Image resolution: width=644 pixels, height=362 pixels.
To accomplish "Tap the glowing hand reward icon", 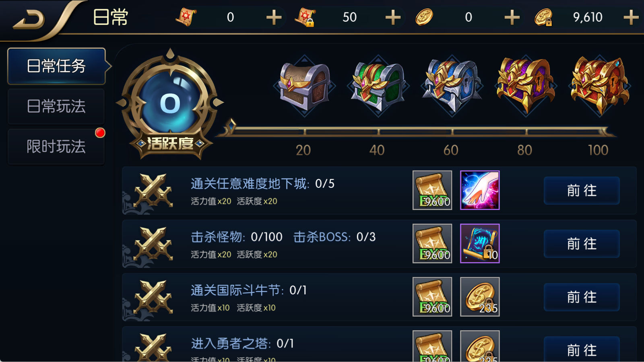I will [480, 190].
